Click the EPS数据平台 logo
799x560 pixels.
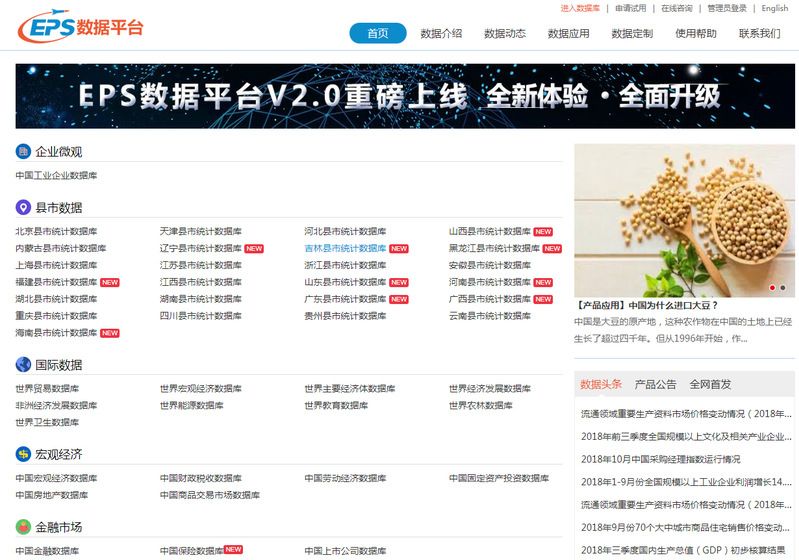80,28
